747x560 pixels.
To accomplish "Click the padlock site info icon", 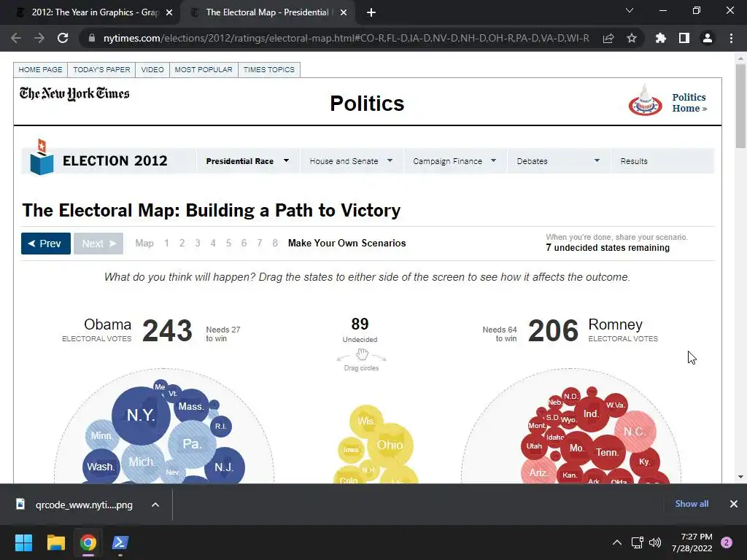I will click(91, 38).
